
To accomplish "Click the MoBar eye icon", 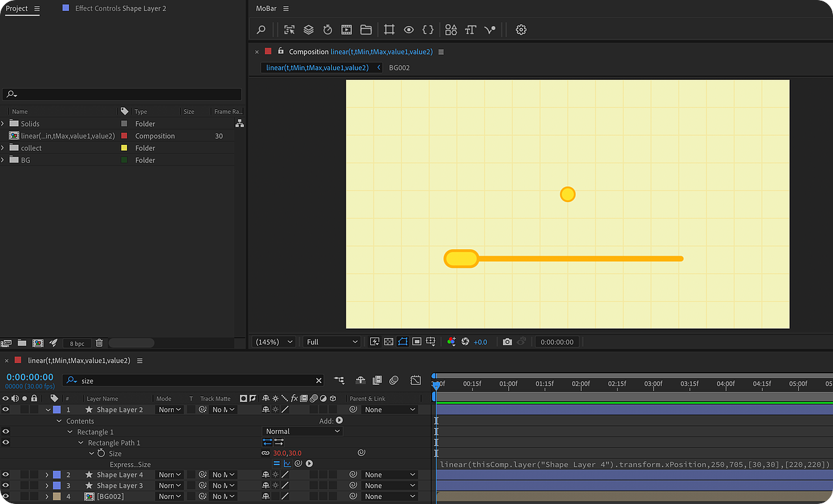I will [409, 30].
